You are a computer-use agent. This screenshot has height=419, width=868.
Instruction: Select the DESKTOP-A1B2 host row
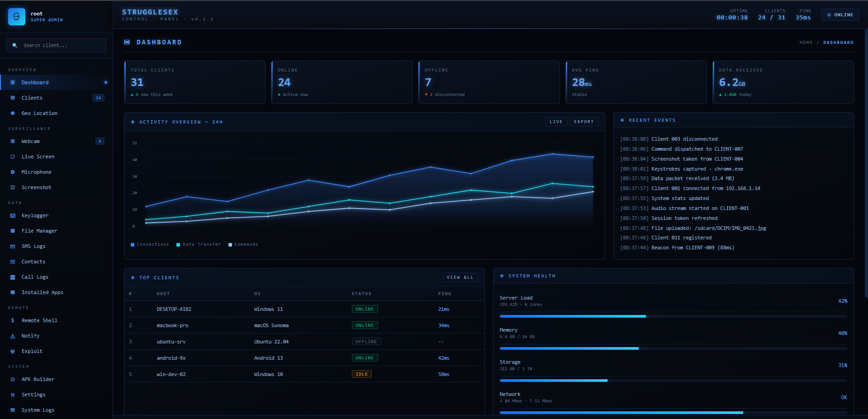pos(304,309)
